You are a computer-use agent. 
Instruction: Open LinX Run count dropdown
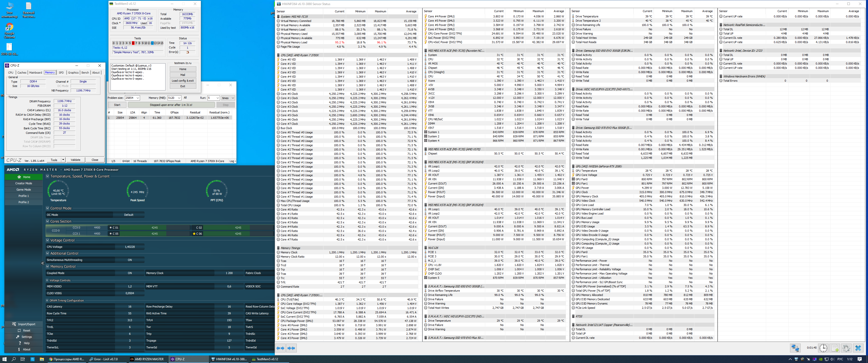tap(218, 98)
